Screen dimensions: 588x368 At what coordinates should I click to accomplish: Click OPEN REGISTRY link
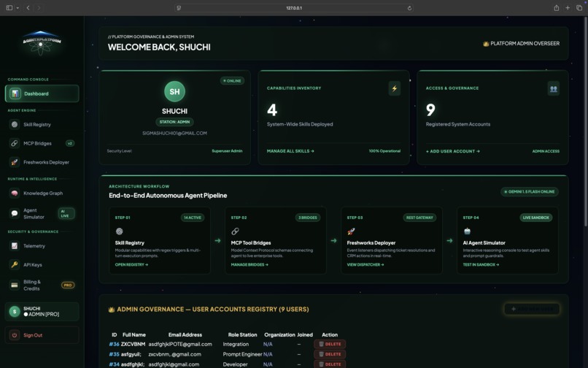click(131, 265)
